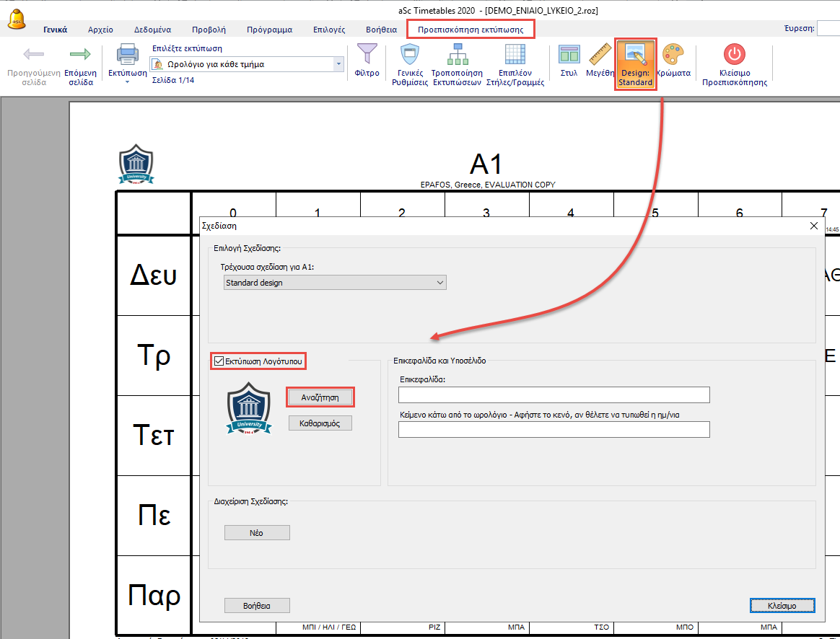Expand the Standard design dropdown
This screenshot has width=840, height=639.
click(440, 283)
